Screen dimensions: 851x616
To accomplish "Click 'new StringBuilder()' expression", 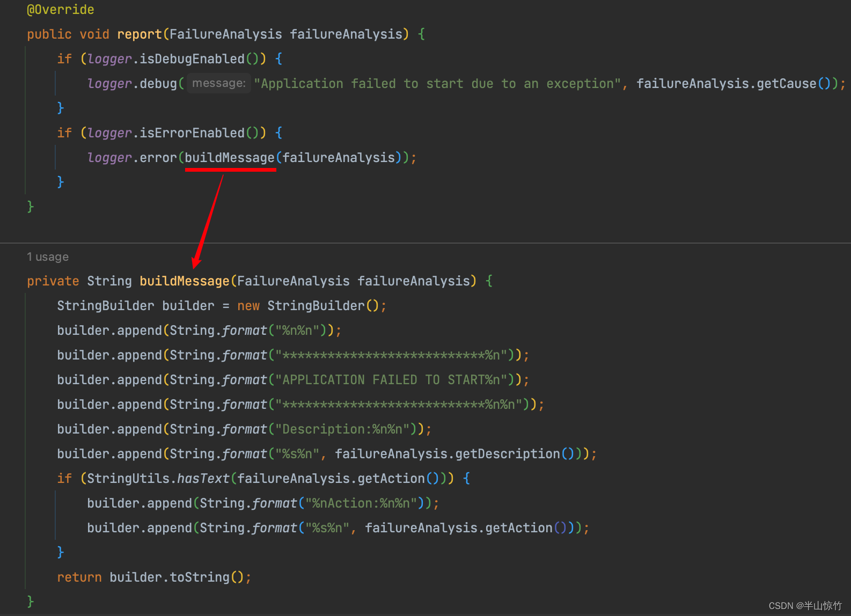I will 309,306.
